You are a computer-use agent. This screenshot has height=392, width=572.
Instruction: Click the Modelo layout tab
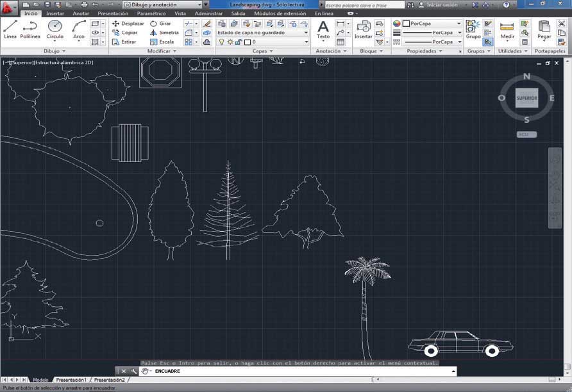point(40,380)
